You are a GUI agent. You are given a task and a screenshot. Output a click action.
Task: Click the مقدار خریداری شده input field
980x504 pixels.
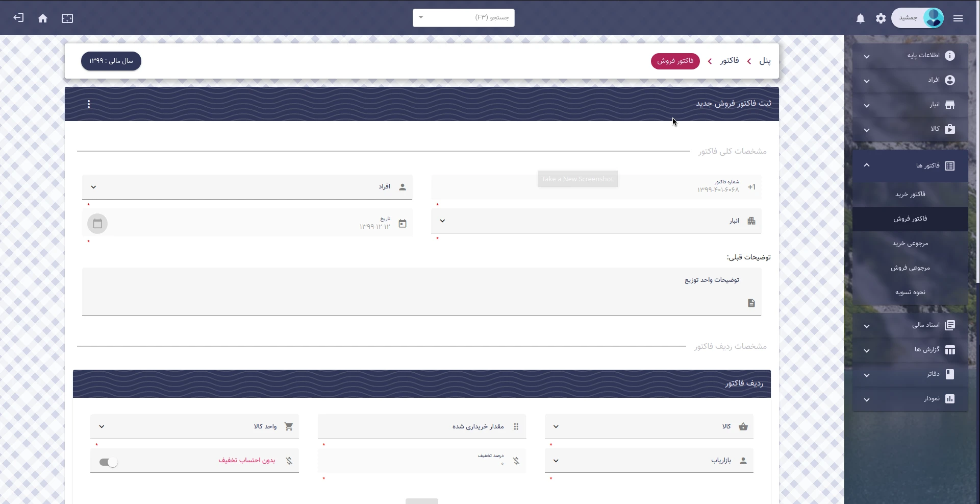point(421,426)
